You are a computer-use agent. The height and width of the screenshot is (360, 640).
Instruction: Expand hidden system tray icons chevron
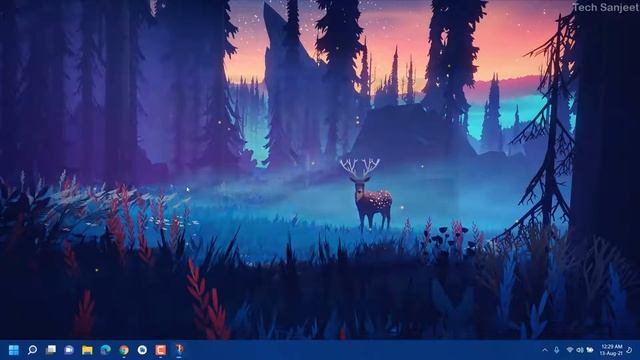point(544,350)
